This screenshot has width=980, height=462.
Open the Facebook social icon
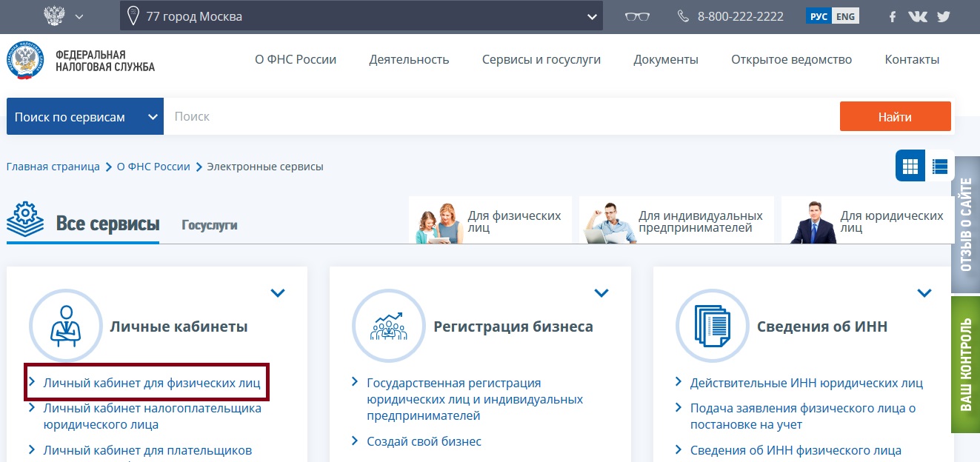893,16
